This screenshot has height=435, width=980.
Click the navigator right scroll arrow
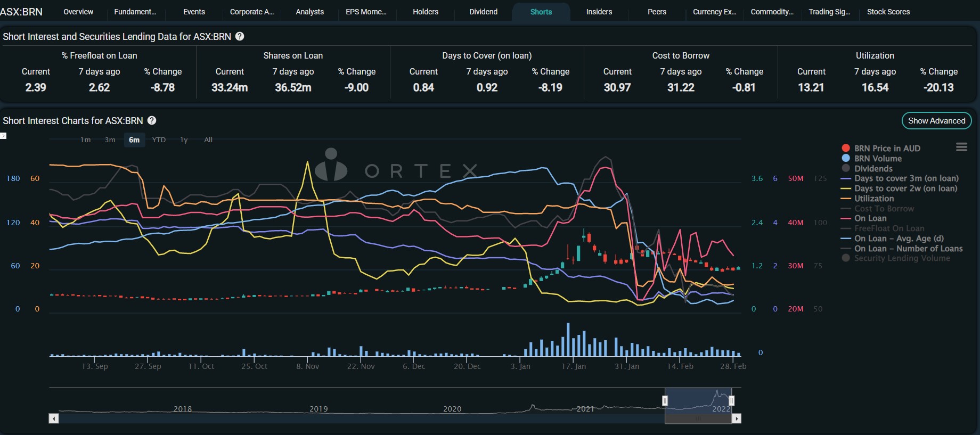737,418
